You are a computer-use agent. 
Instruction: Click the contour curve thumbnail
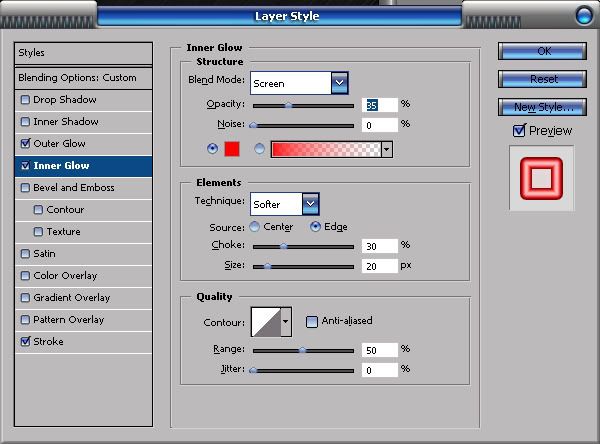pyautogui.click(x=266, y=322)
